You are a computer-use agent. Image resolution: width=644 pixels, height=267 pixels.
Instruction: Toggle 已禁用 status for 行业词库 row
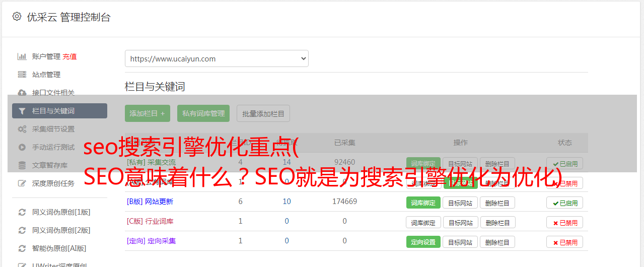point(565,222)
